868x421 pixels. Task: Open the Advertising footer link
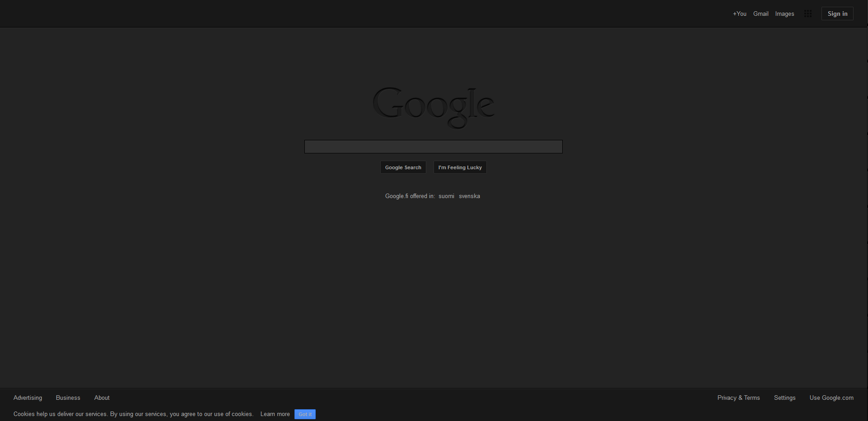[28, 398]
